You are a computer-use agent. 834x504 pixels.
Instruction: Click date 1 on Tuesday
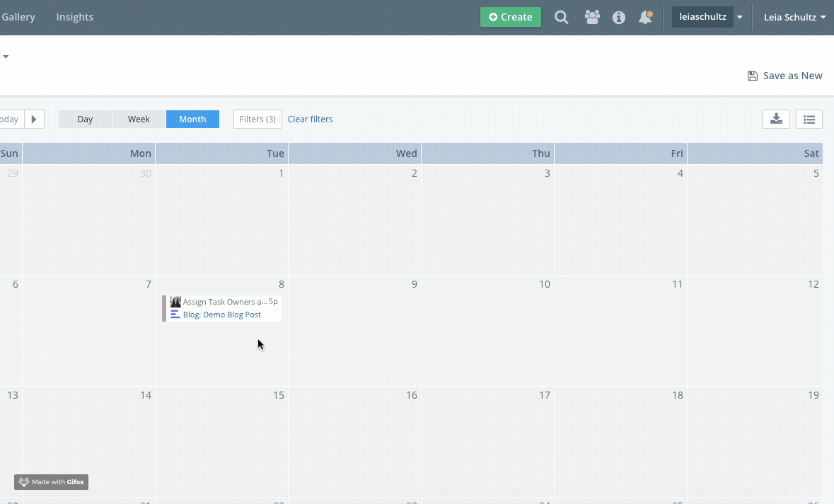coord(282,173)
